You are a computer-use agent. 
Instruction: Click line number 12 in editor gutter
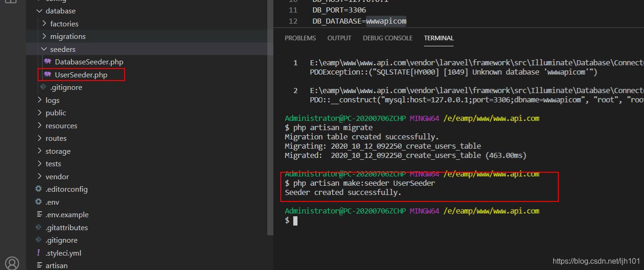[293, 21]
